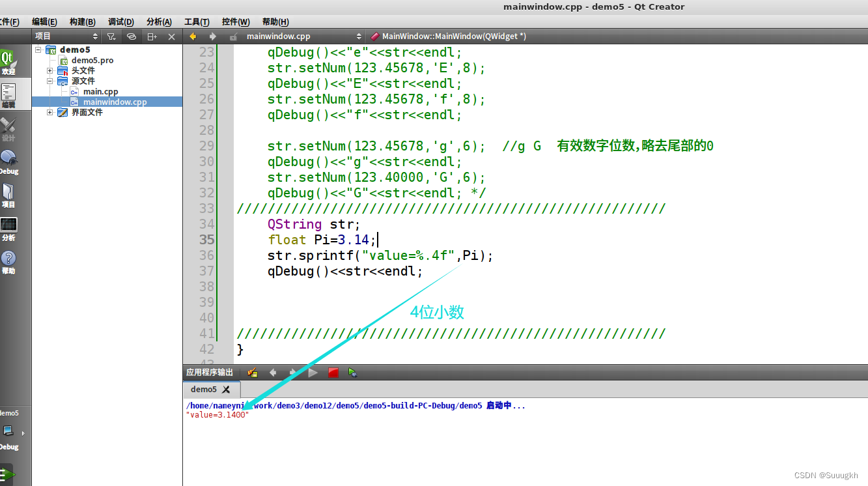The image size is (868, 486).
Task: Collapse the demo5 project root node
Action: click(38, 50)
